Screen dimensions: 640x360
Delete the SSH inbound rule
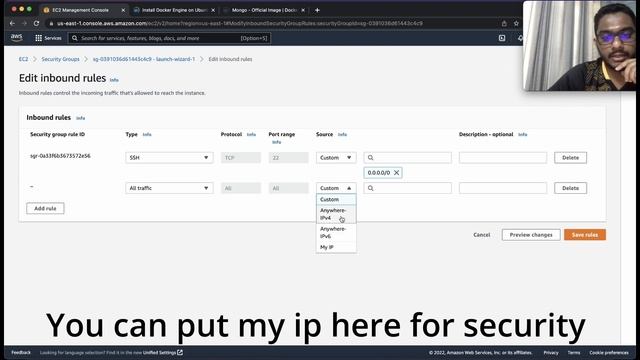pos(570,158)
